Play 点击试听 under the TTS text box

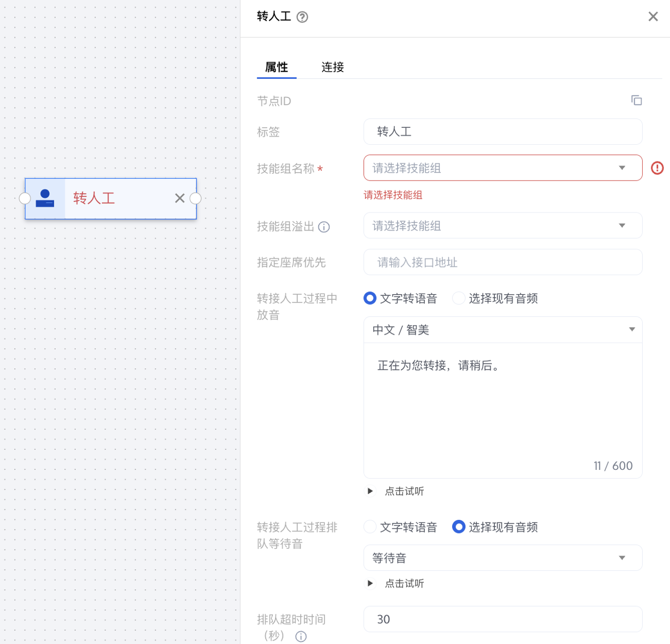(371, 491)
